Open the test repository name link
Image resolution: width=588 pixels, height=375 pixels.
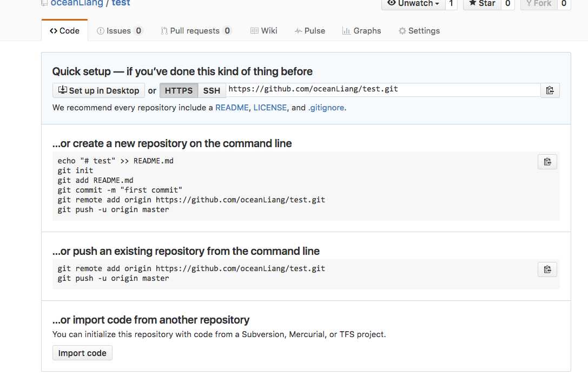(x=121, y=3)
